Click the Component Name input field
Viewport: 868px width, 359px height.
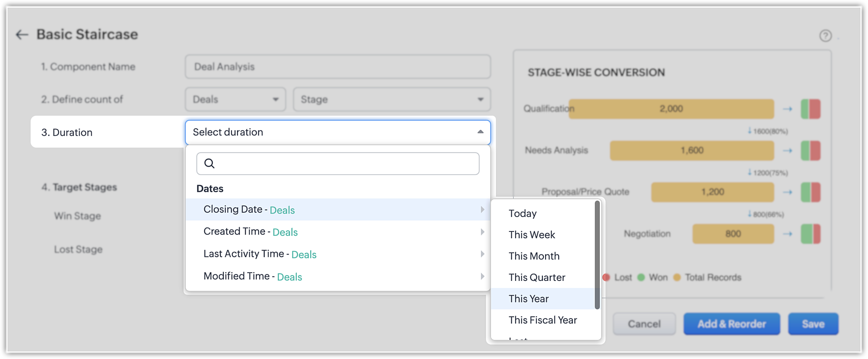coord(338,67)
